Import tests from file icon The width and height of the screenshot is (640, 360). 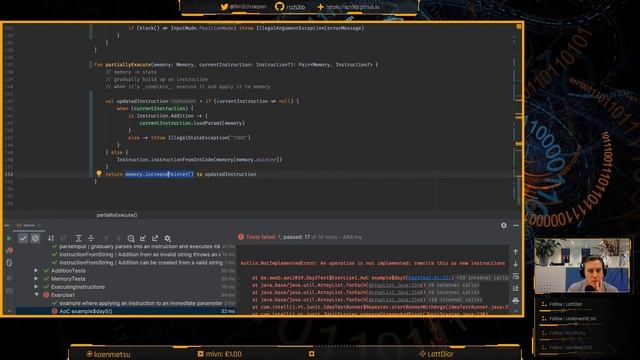(x=143, y=238)
